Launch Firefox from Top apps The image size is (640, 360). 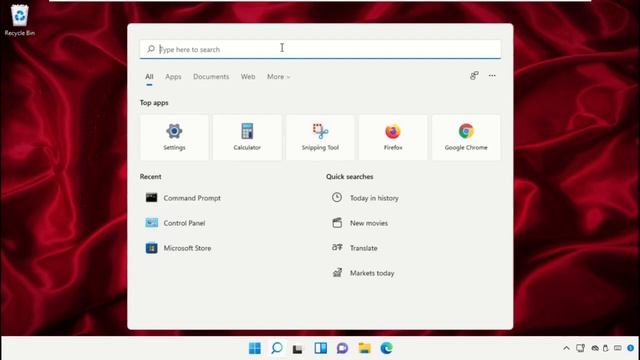pos(393,138)
